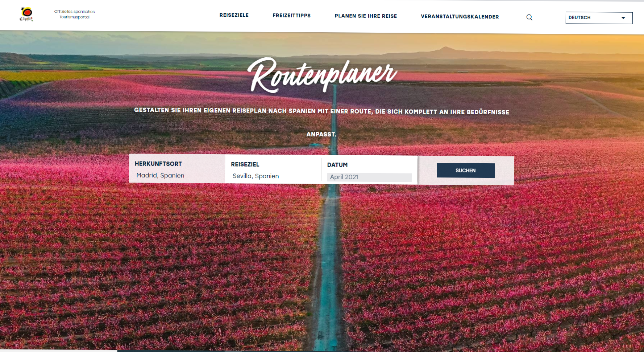Open the Datum field showing April 2021

[369, 177]
